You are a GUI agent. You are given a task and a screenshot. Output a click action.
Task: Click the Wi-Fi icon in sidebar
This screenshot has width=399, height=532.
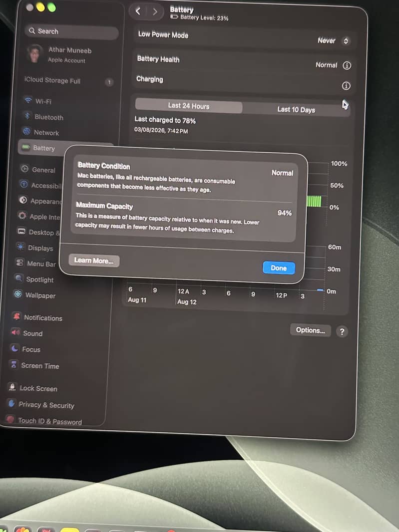28,100
